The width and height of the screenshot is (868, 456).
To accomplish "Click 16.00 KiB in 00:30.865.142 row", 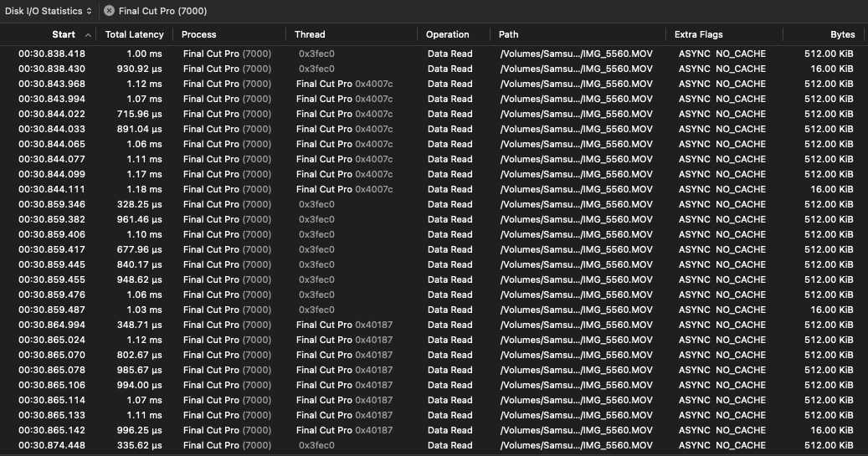I will (831, 430).
